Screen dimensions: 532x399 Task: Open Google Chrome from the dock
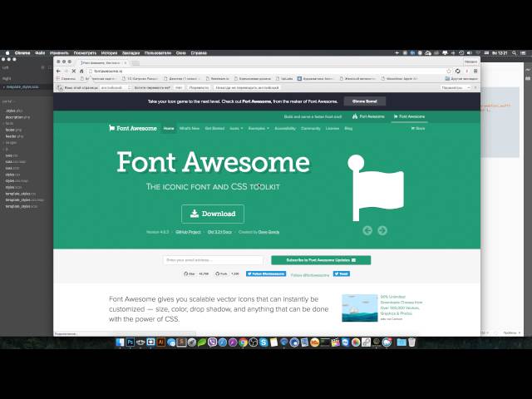pos(243,342)
